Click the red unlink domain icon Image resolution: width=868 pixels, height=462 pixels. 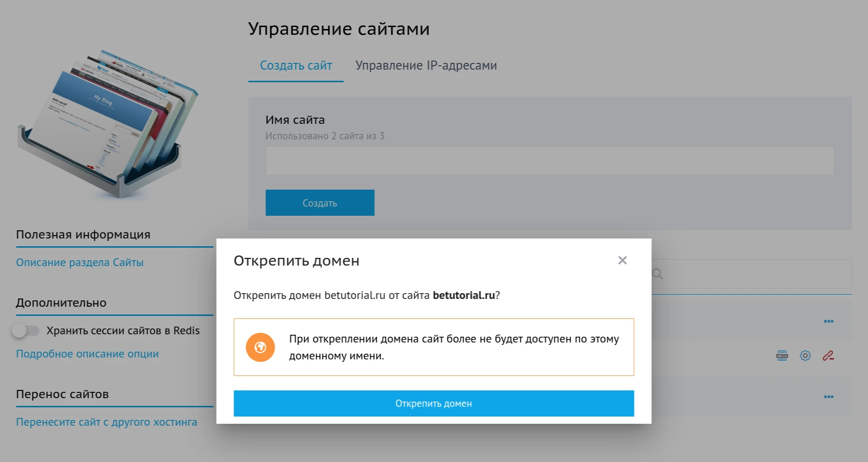[828, 356]
